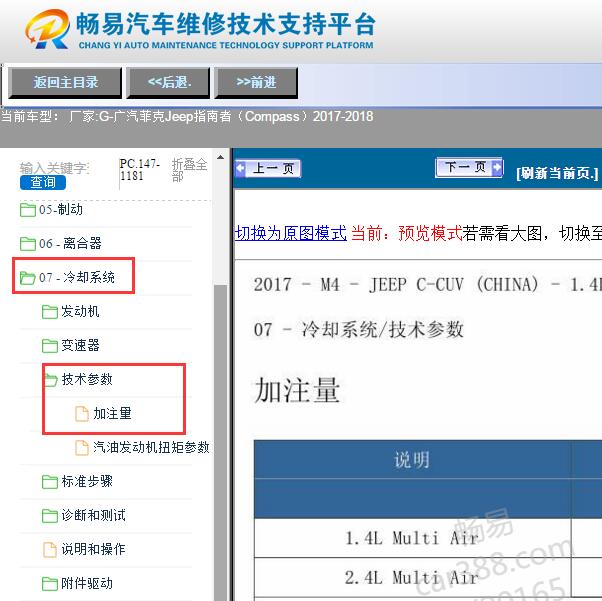Click the 说明 table header cell
Image resolution: width=602 pixels, height=601 pixels.
click(412, 459)
